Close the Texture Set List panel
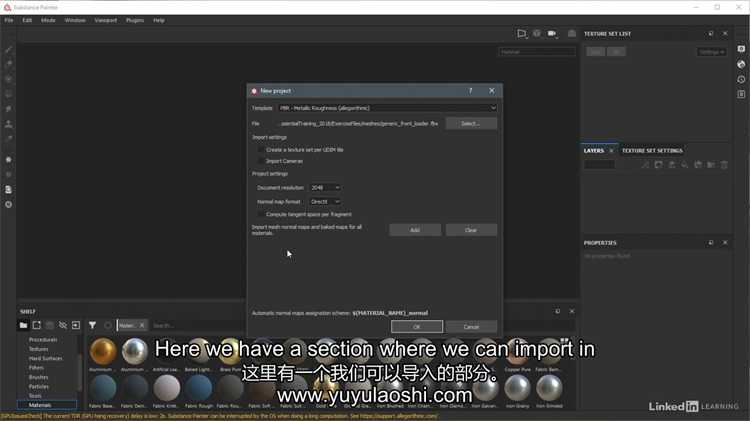Viewport: 750px width, 421px height. [x=725, y=33]
